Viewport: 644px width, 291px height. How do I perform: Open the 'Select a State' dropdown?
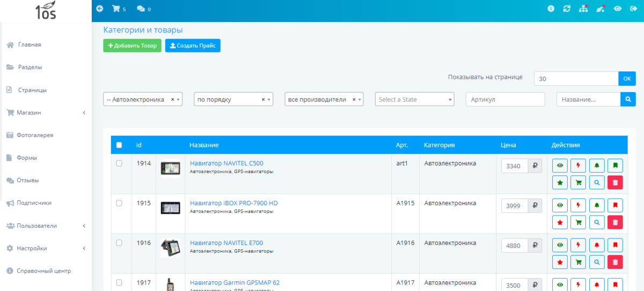[414, 99]
